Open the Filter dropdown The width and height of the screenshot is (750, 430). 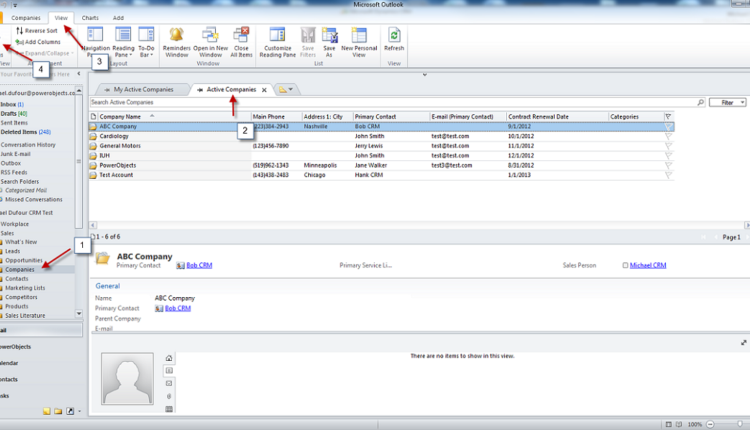pos(728,102)
